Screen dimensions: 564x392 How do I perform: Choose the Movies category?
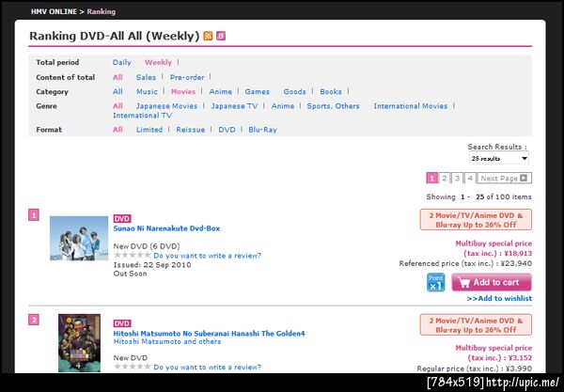click(x=183, y=92)
